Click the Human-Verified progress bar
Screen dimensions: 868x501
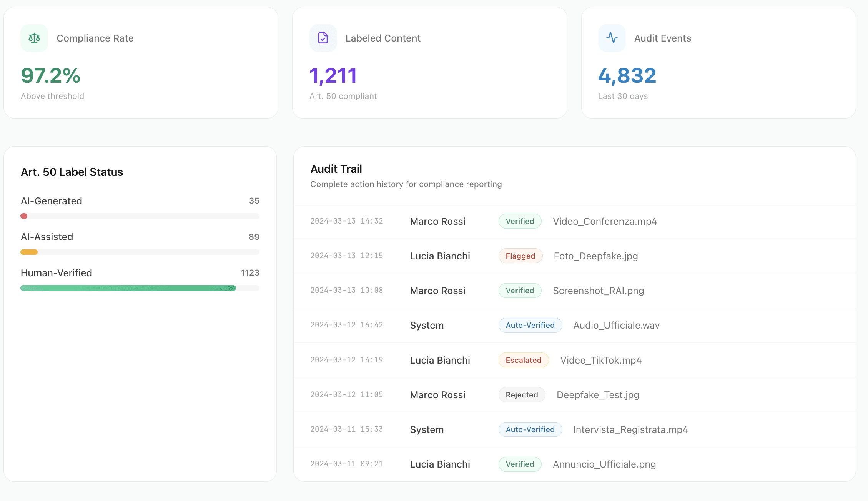[140, 287]
